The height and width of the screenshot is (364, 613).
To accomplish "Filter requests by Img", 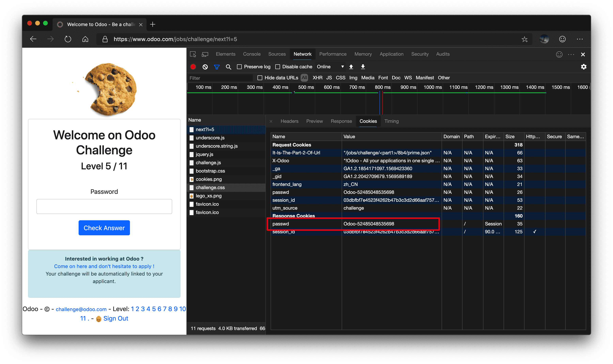I will (x=353, y=78).
